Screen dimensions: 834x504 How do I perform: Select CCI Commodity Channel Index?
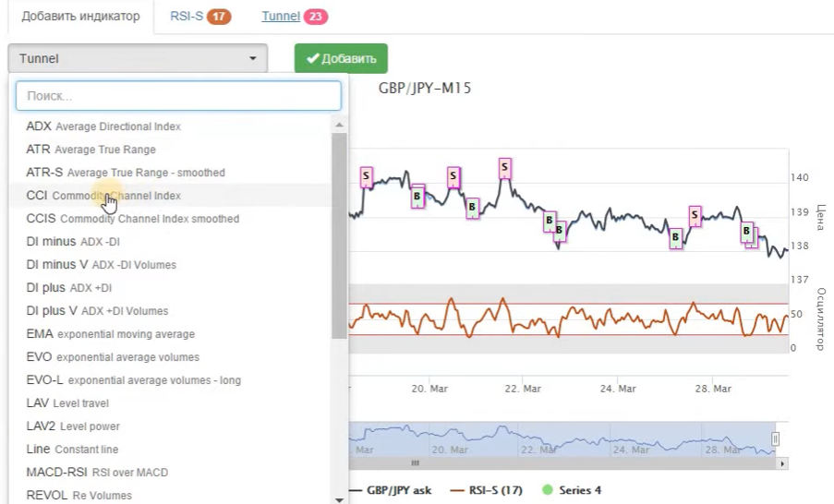[x=170, y=196]
